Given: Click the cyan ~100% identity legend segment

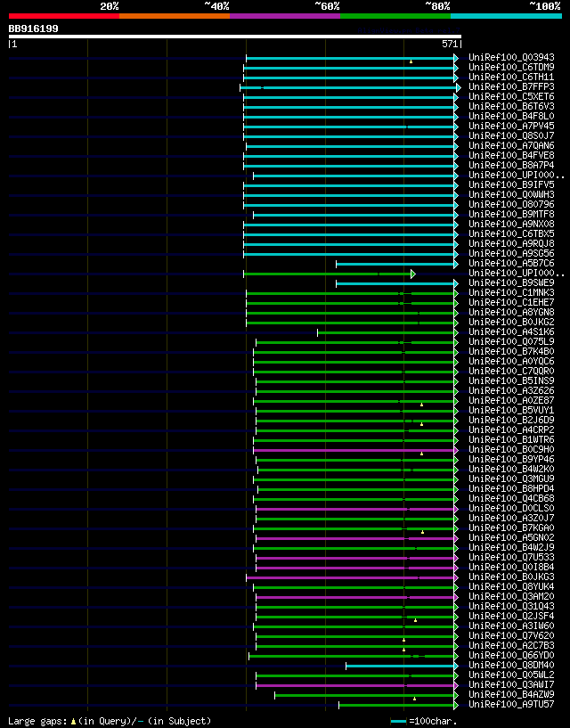Looking at the screenshot, I should [x=506, y=16].
